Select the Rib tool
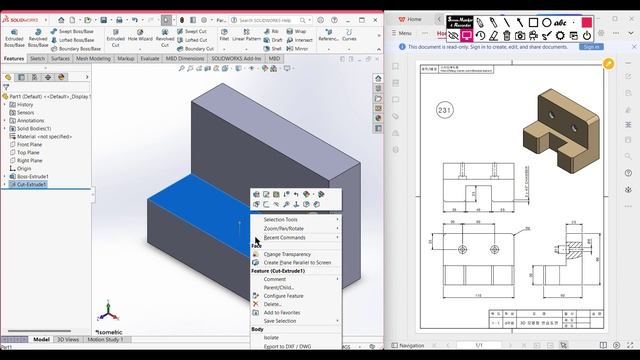 (271, 31)
